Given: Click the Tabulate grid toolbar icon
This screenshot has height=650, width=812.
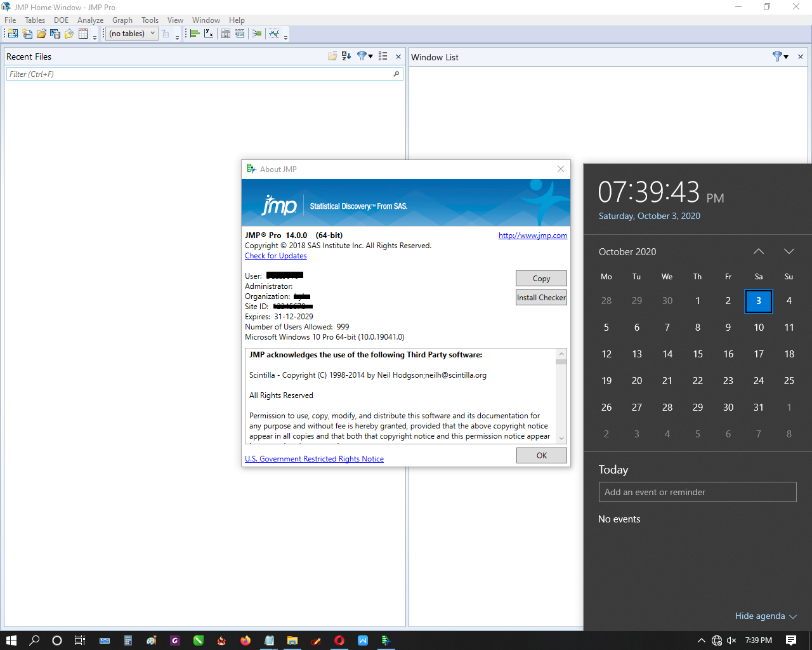Looking at the screenshot, I should (225, 34).
